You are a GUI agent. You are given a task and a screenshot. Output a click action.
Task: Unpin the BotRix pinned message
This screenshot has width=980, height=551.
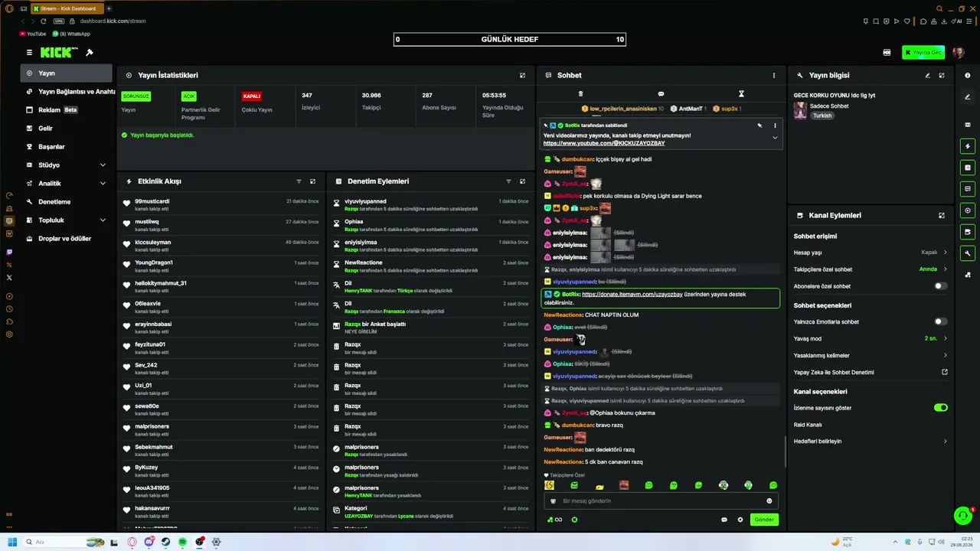pyautogui.click(x=760, y=126)
